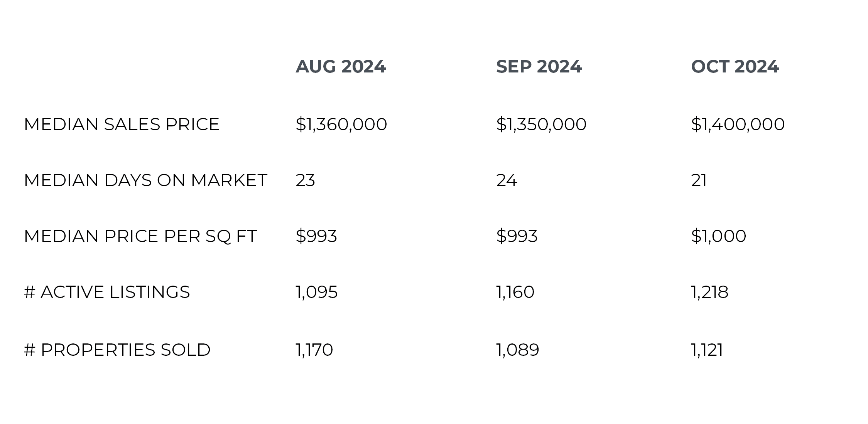
Task: Click the Median Sales Price row label
Action: click(x=122, y=124)
